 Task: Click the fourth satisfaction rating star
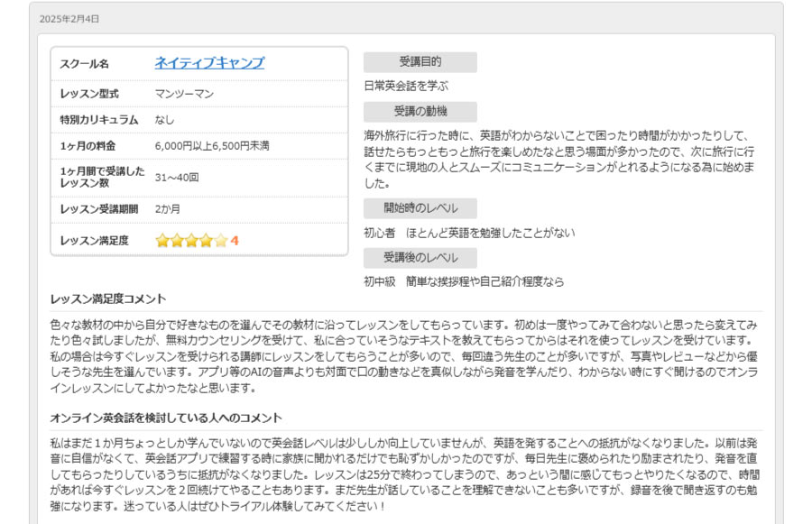[206, 240]
